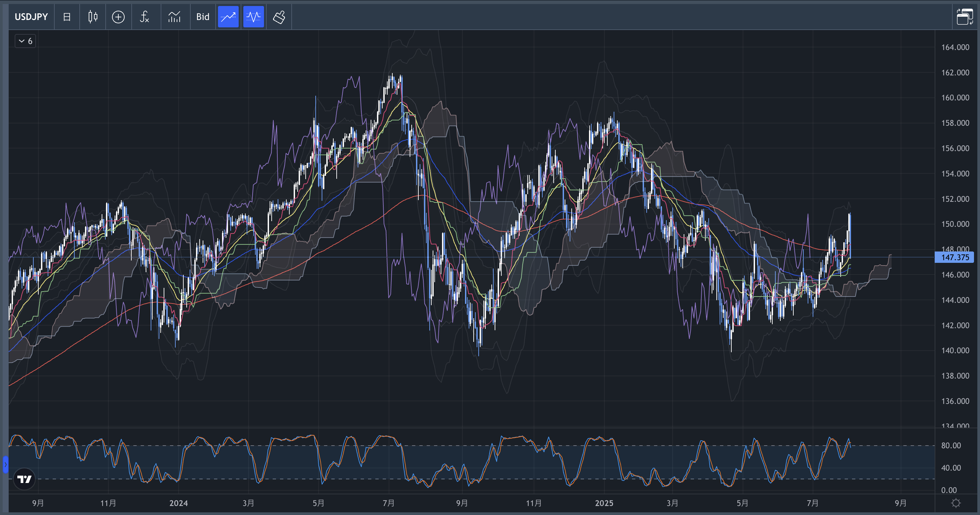This screenshot has height=515, width=980.
Task: Select the 7月 label after 2025
Action: pos(813,503)
